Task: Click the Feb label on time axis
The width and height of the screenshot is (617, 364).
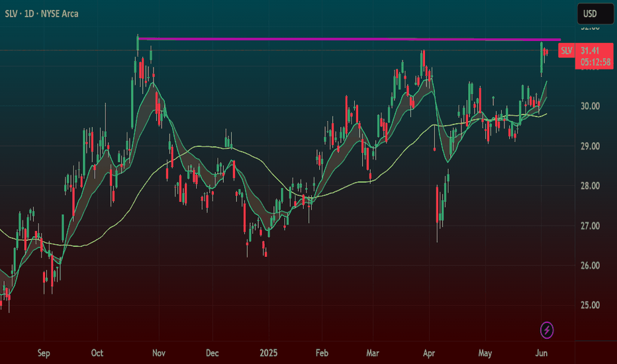Action: click(x=322, y=353)
